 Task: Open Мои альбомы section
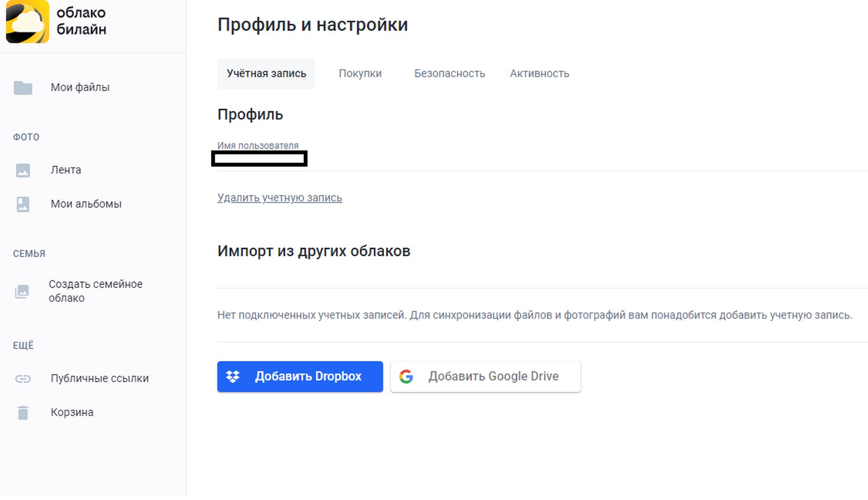click(x=86, y=204)
